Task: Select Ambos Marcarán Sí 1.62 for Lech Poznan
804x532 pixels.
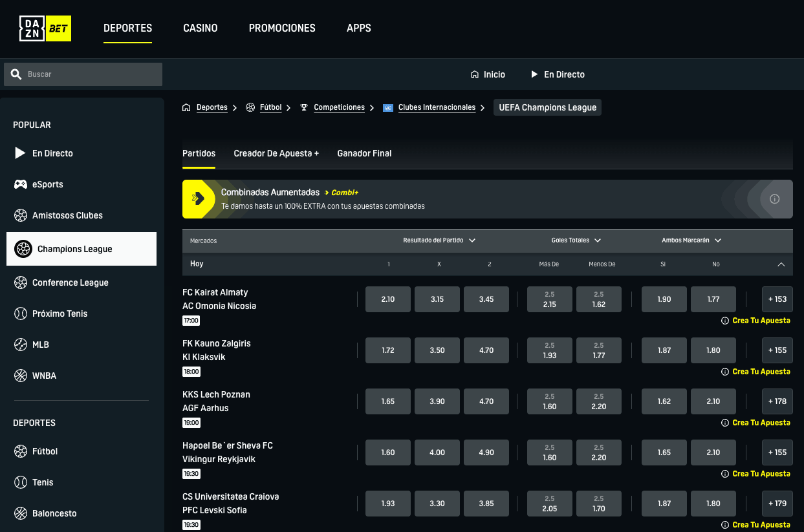Action: pos(664,401)
